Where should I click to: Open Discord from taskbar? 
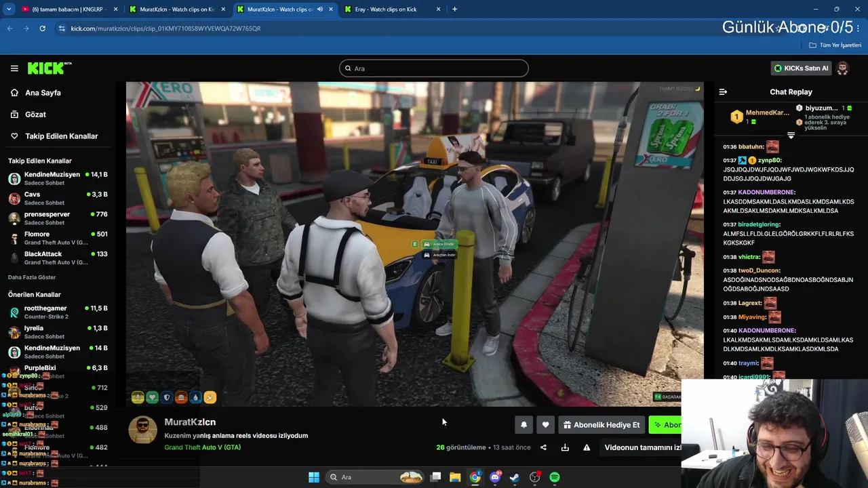pos(495,477)
